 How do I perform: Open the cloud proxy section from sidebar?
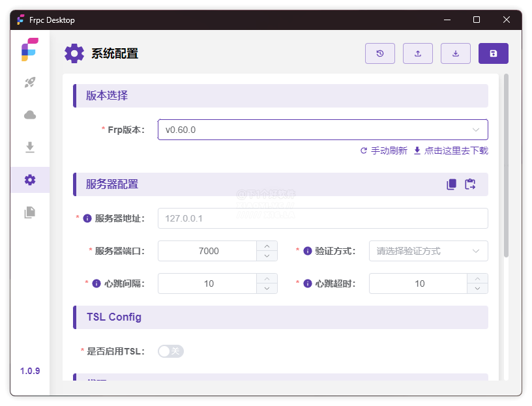(x=29, y=115)
